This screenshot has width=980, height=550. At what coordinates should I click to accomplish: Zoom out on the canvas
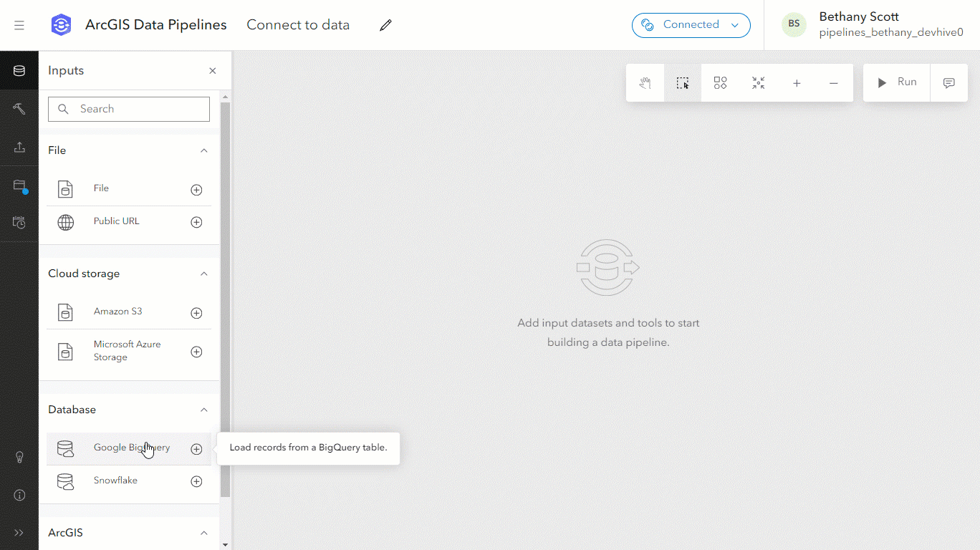point(834,83)
